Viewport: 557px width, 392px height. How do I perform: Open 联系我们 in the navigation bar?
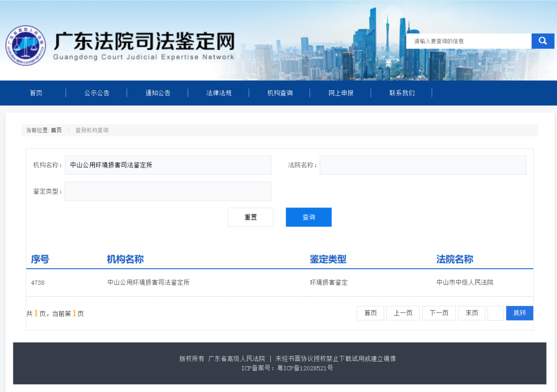[402, 93]
